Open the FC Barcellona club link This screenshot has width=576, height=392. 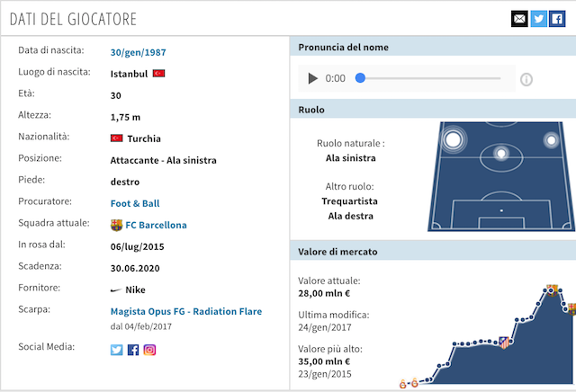click(x=156, y=225)
